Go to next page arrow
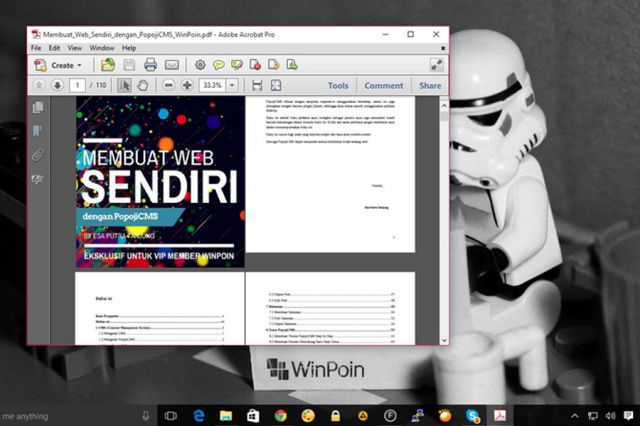 (x=58, y=85)
